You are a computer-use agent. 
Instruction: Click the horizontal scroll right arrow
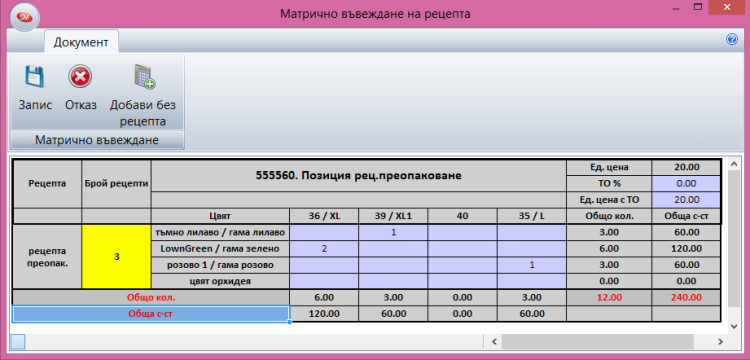pyautogui.click(x=719, y=341)
